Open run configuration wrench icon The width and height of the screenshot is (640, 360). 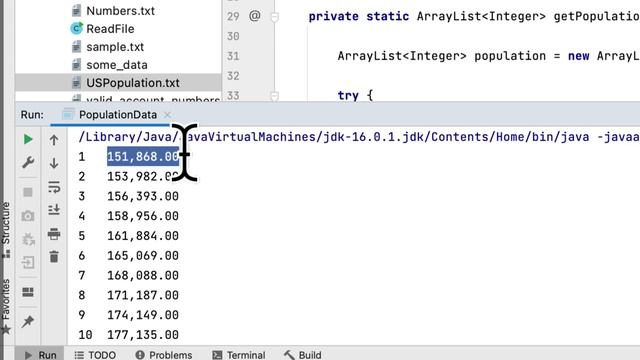pyautogui.click(x=28, y=162)
